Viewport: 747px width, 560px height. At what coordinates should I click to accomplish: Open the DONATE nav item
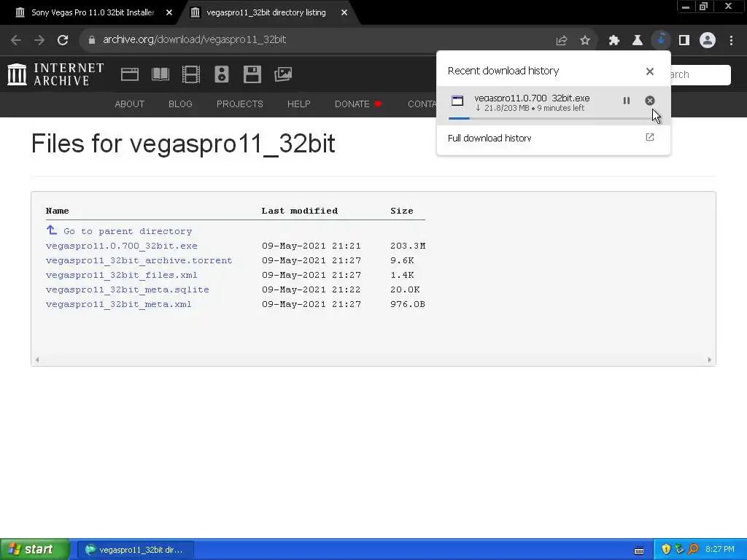[358, 104]
